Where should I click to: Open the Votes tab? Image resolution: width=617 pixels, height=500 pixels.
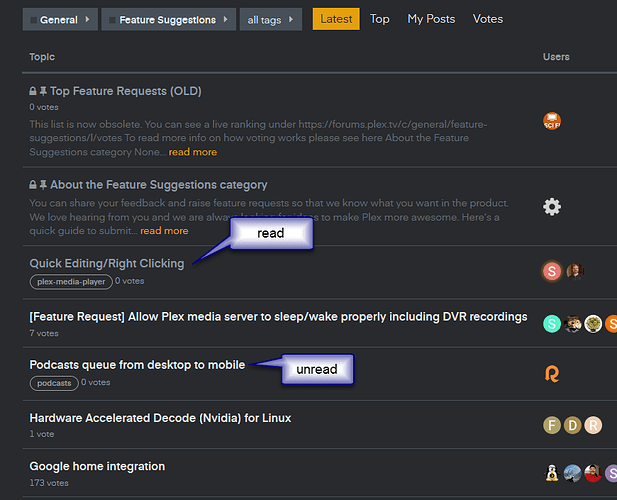coord(488,19)
